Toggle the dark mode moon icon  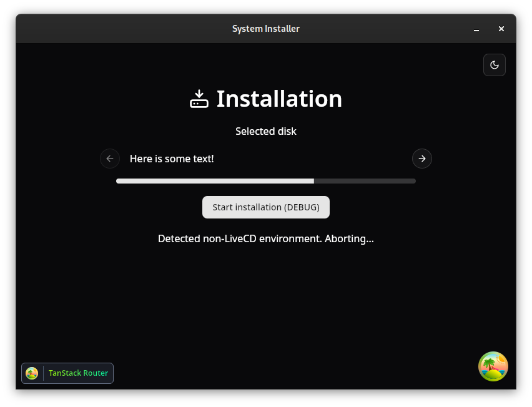coord(494,65)
